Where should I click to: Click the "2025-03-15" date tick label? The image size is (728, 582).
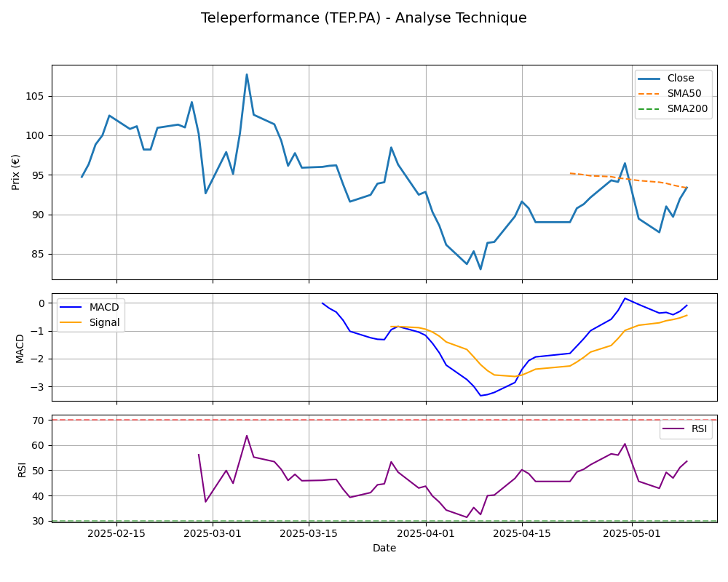[309, 534]
